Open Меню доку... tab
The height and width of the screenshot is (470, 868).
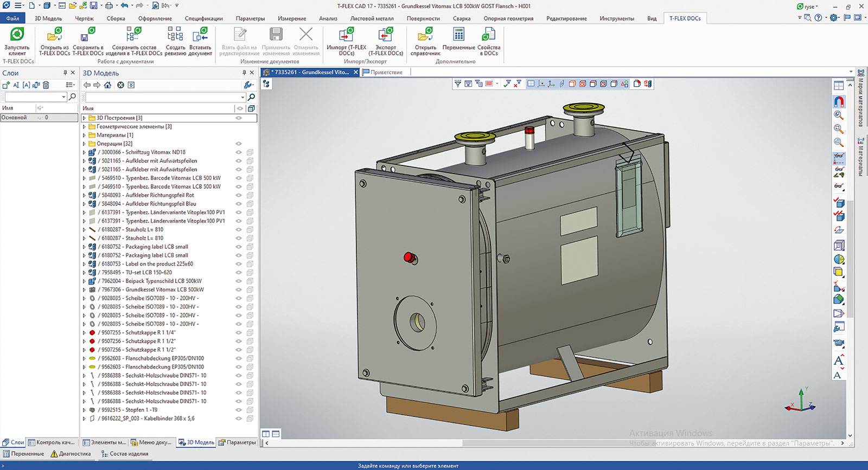[x=151, y=442]
